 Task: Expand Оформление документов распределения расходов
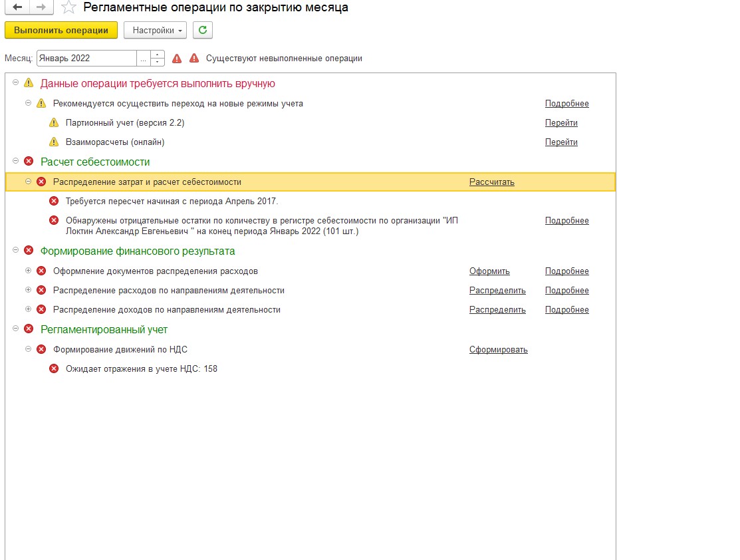(x=28, y=271)
